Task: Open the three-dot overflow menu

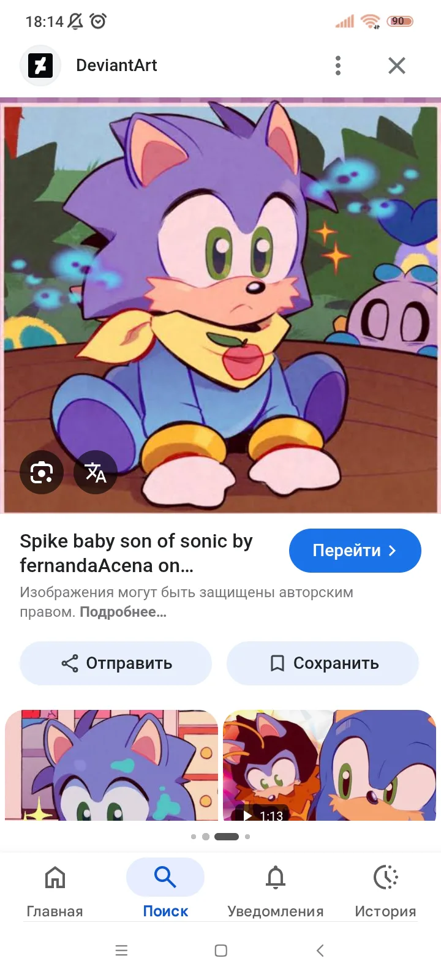Action: tap(338, 66)
